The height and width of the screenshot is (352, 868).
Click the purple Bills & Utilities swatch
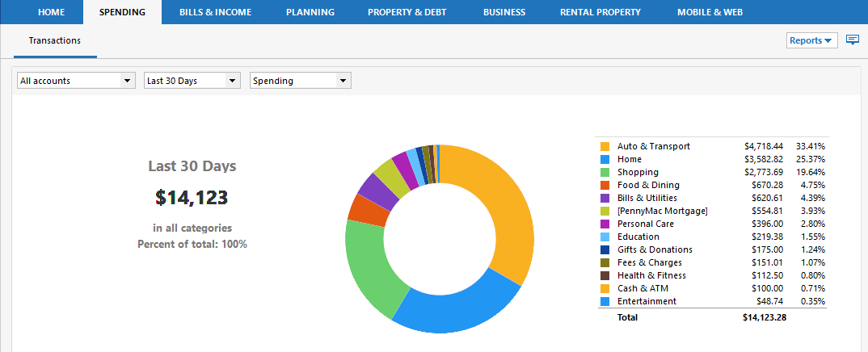coord(605,198)
